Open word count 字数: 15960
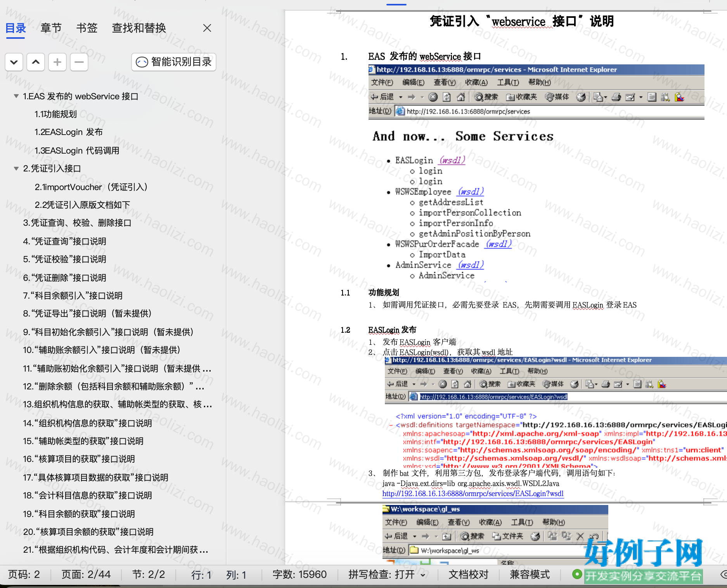Viewport: 727px width, 588px height. pos(299,574)
